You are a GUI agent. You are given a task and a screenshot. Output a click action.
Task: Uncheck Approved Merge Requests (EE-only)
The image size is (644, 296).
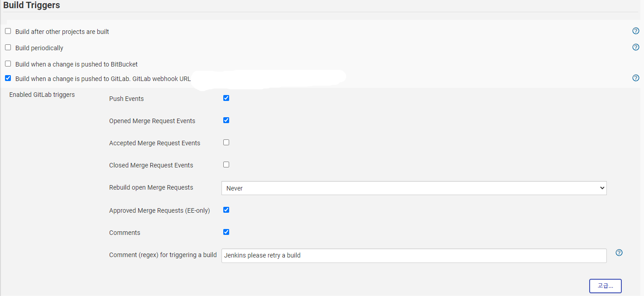point(226,210)
